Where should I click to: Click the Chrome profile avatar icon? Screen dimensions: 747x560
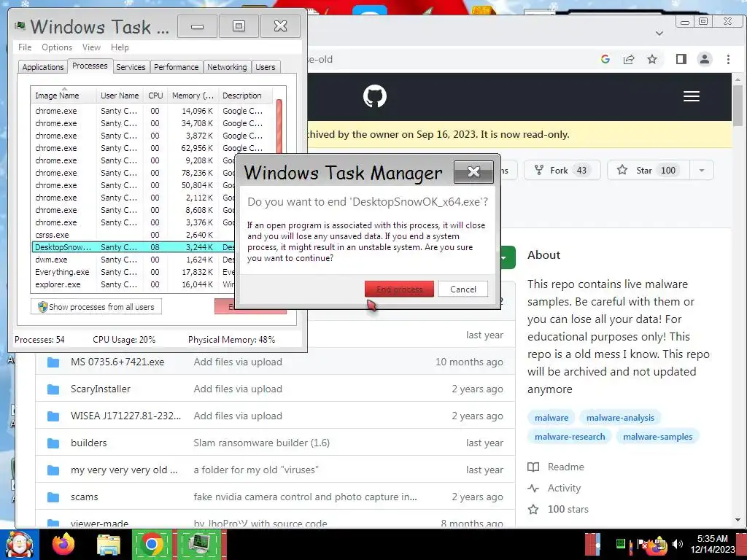704,59
